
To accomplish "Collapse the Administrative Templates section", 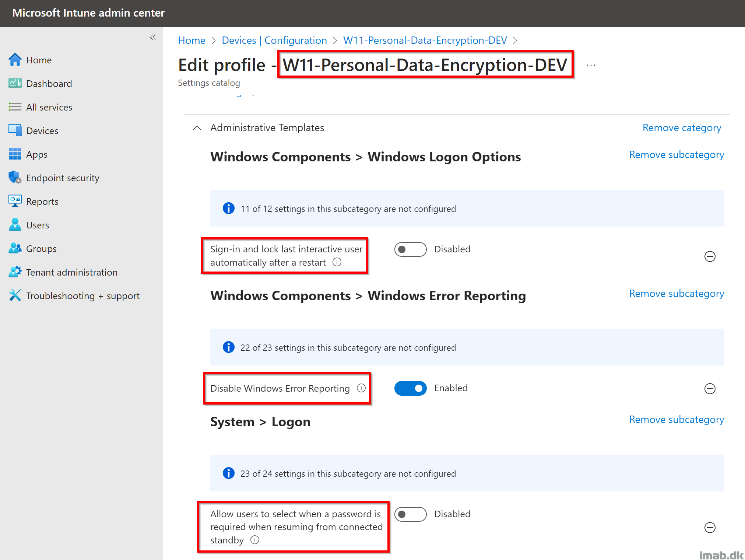I will point(197,128).
